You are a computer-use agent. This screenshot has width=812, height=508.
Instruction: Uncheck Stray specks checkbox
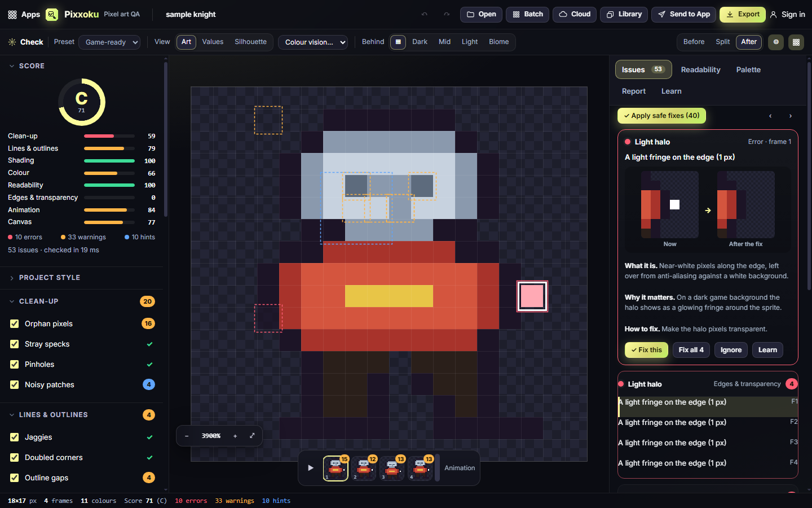(x=15, y=344)
